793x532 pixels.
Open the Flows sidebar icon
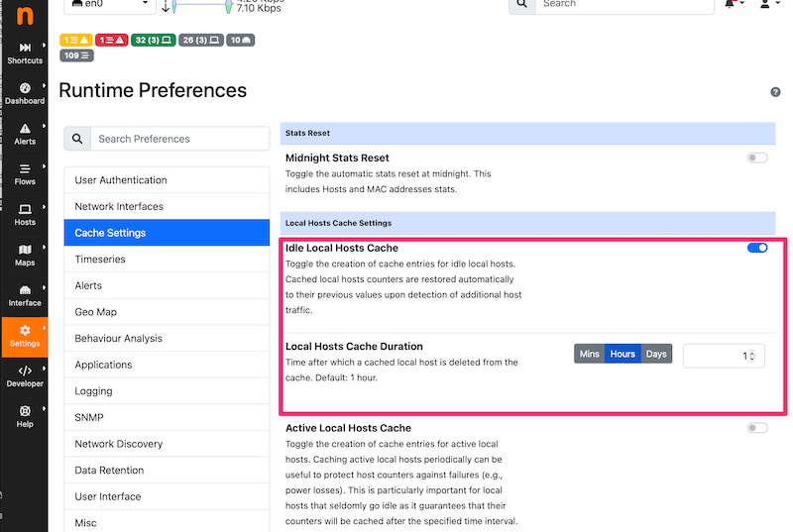[25, 174]
